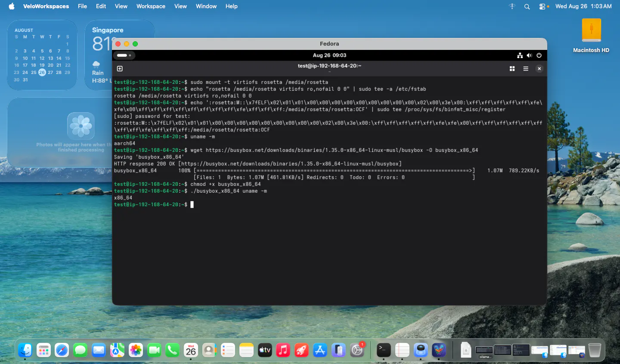Select the Macintosh HD desktop drive icon

591,36
